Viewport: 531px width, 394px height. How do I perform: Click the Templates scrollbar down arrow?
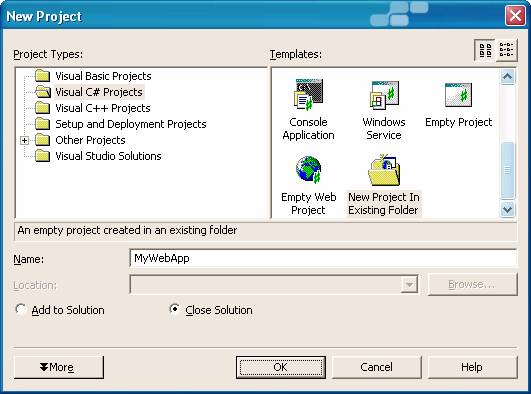(x=507, y=209)
